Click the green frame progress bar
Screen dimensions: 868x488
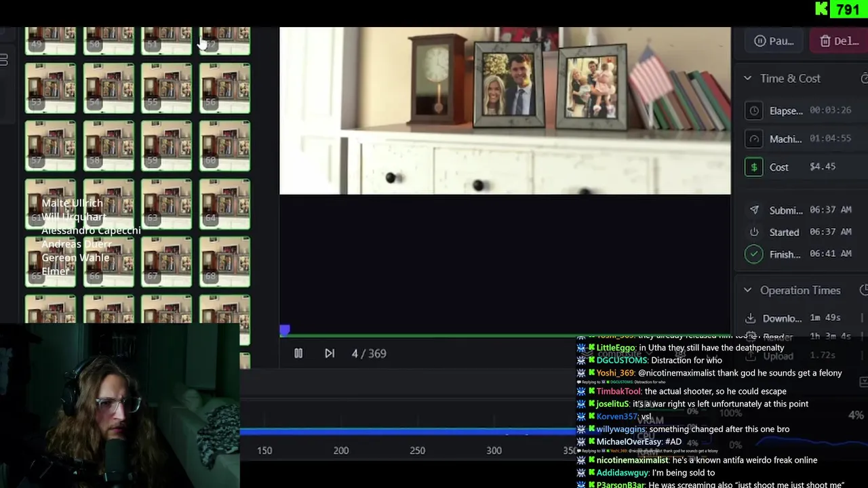pyautogui.click(x=427, y=335)
